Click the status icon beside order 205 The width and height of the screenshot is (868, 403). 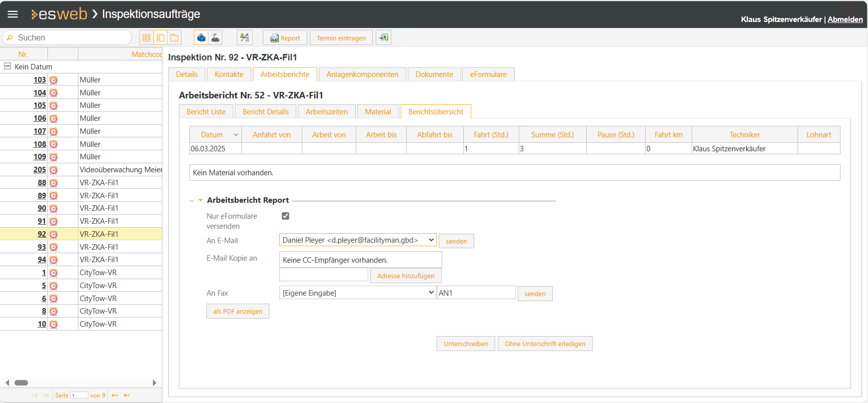(x=53, y=170)
